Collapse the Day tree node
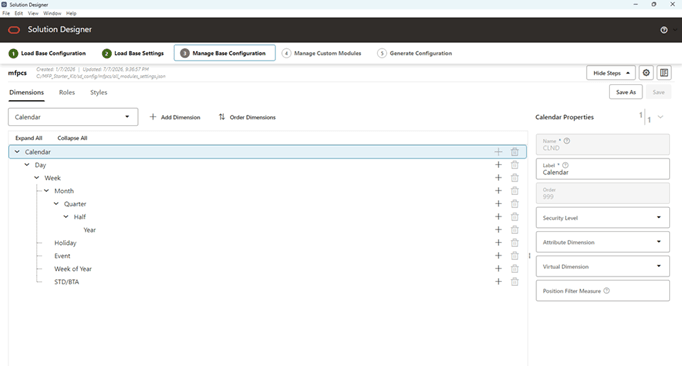The width and height of the screenshot is (682, 366). 27,165
